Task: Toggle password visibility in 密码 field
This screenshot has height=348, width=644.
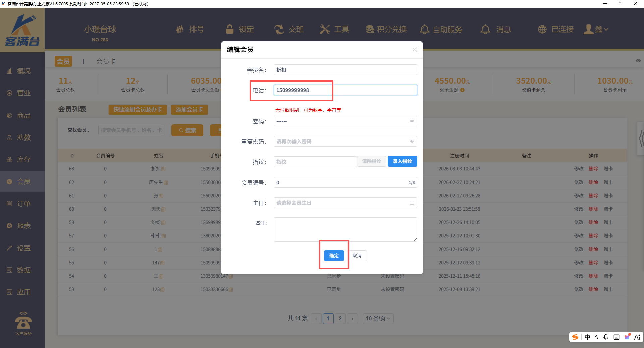Action: point(412,121)
